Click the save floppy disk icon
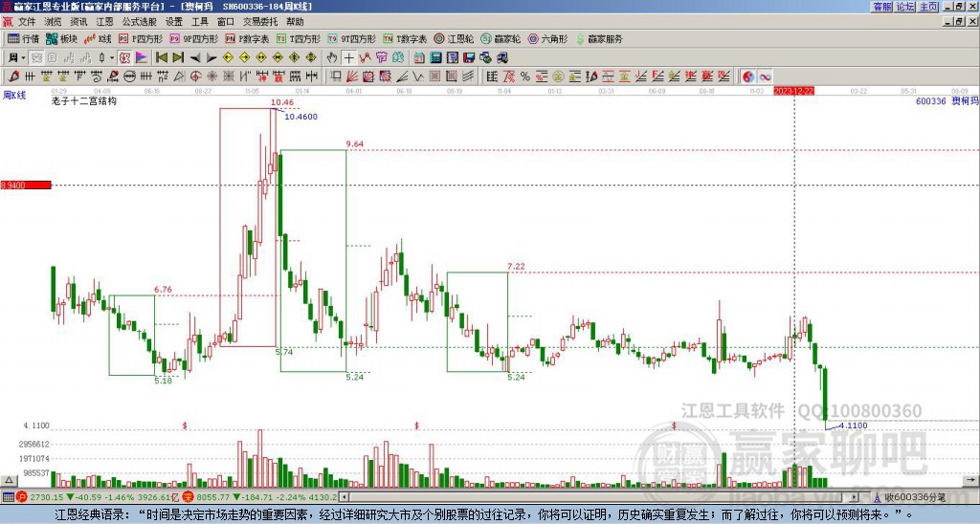This screenshot has width=980, height=524. click(x=469, y=58)
